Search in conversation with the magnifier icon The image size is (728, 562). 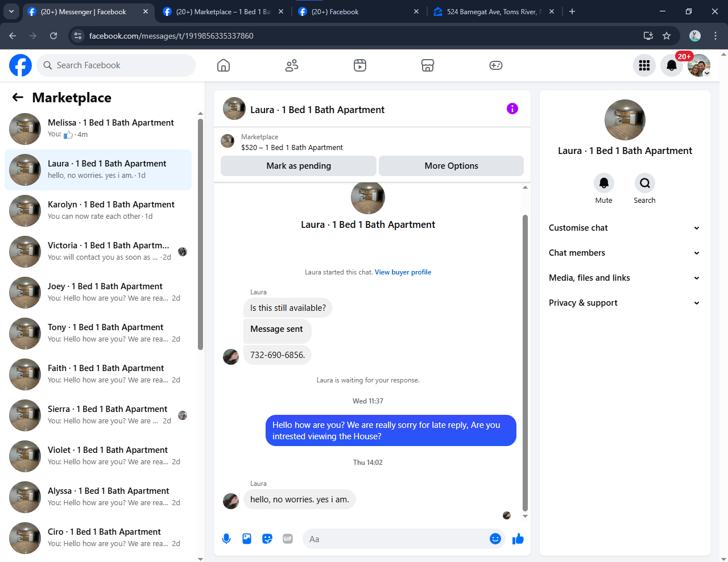644,183
